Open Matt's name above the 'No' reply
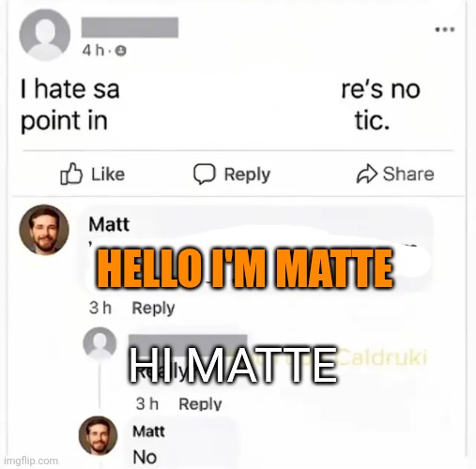 coord(148,431)
